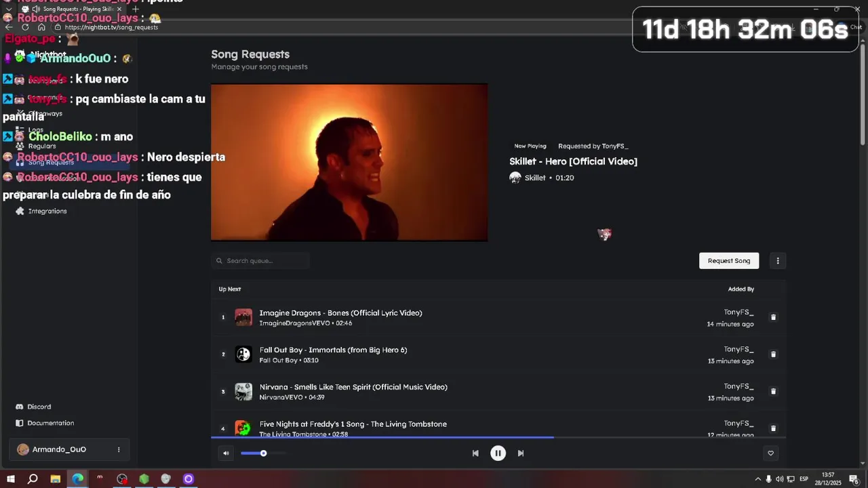
Task: Click the Skillet channel avatar
Action: coord(515,178)
